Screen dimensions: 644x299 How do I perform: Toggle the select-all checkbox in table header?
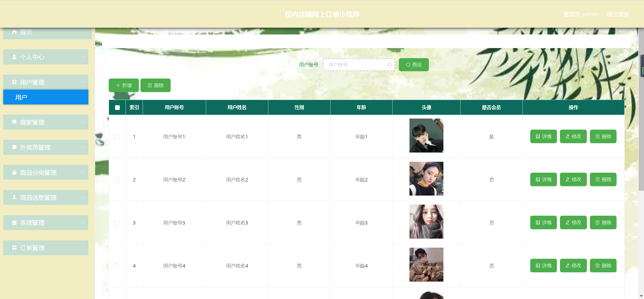[117, 107]
